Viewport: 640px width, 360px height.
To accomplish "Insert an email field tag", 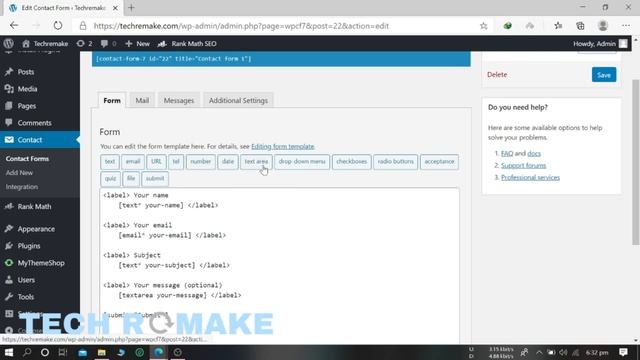I will tap(133, 162).
